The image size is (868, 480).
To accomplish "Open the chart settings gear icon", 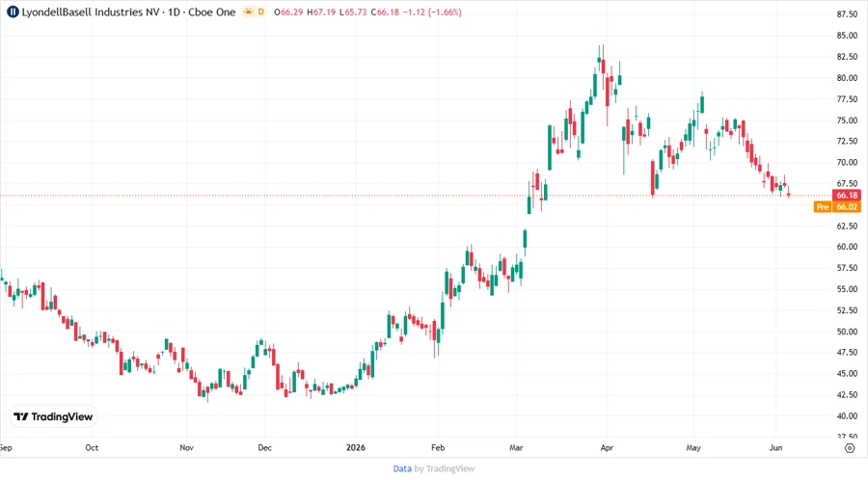I will click(x=850, y=448).
